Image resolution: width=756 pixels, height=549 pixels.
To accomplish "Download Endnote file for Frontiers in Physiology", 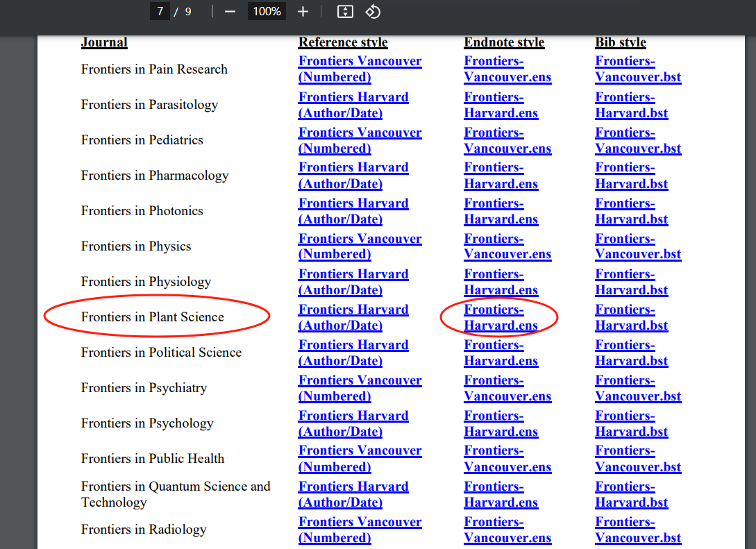I will (x=501, y=282).
